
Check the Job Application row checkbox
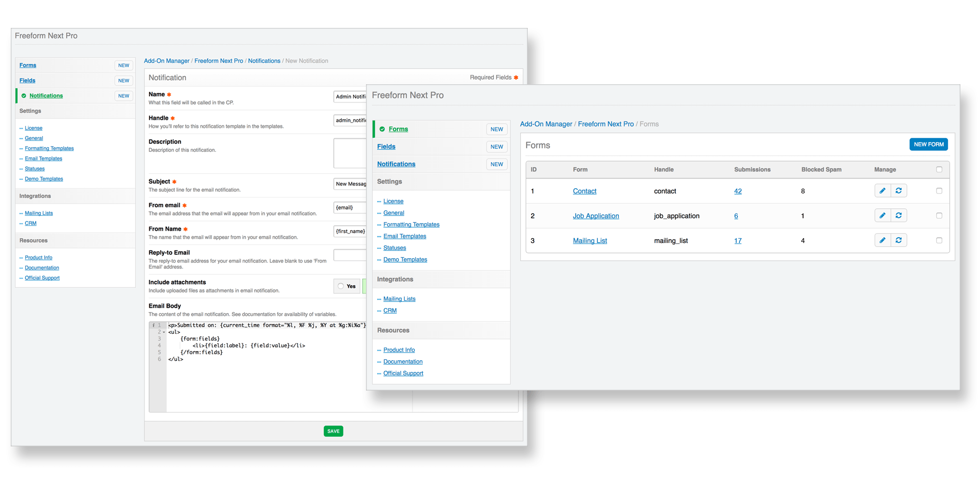[x=939, y=216]
